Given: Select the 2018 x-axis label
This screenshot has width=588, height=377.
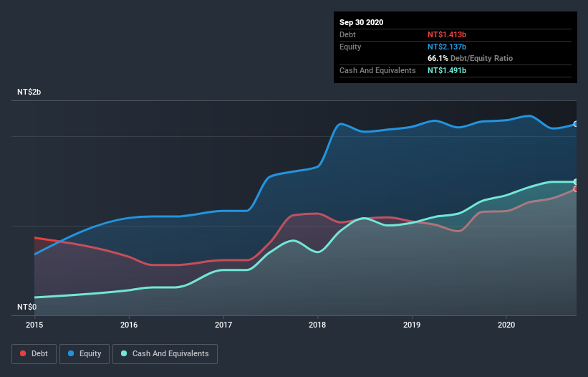Looking at the screenshot, I should (x=317, y=325).
